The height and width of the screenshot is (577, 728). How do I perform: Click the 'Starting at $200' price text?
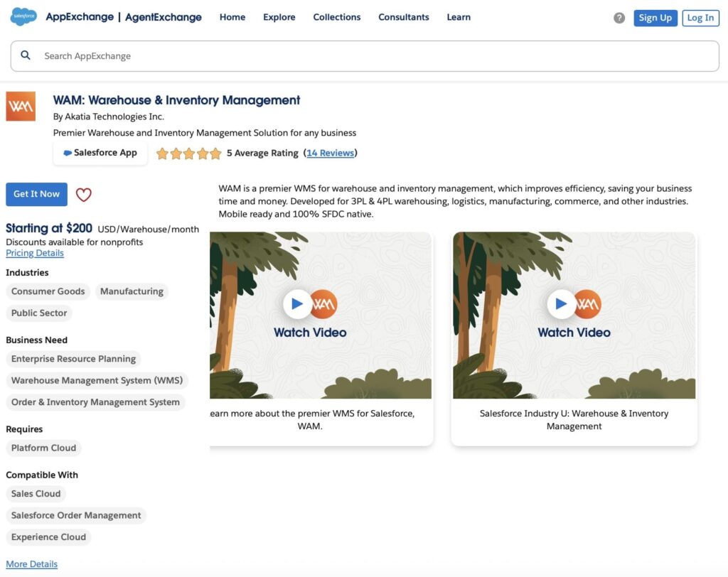(x=49, y=228)
